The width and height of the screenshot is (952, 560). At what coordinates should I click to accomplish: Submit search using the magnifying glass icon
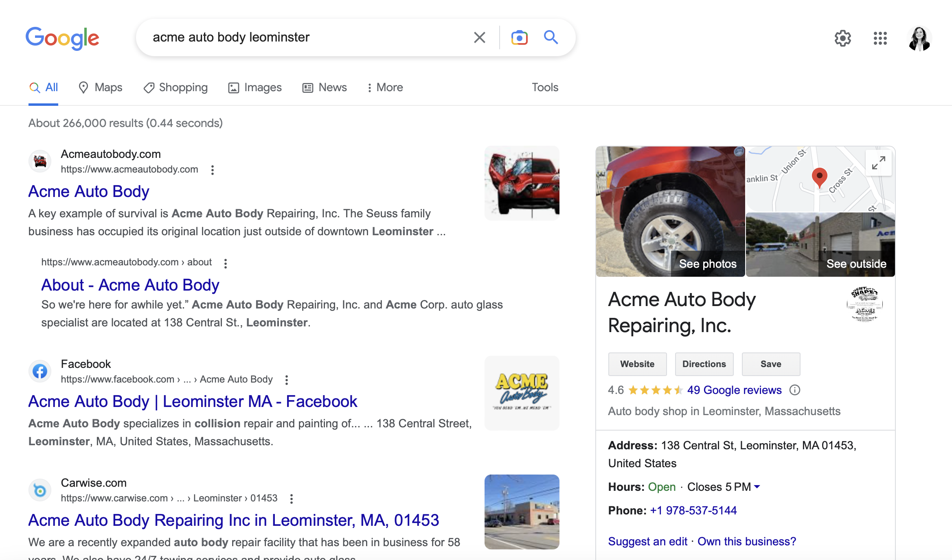(x=551, y=37)
